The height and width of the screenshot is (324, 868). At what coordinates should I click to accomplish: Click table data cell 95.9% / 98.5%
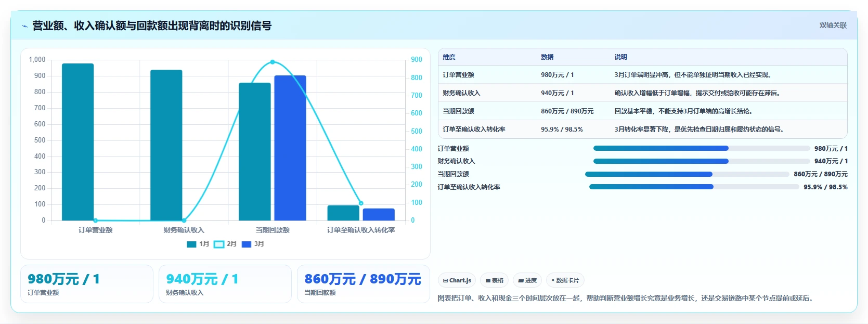pos(562,129)
